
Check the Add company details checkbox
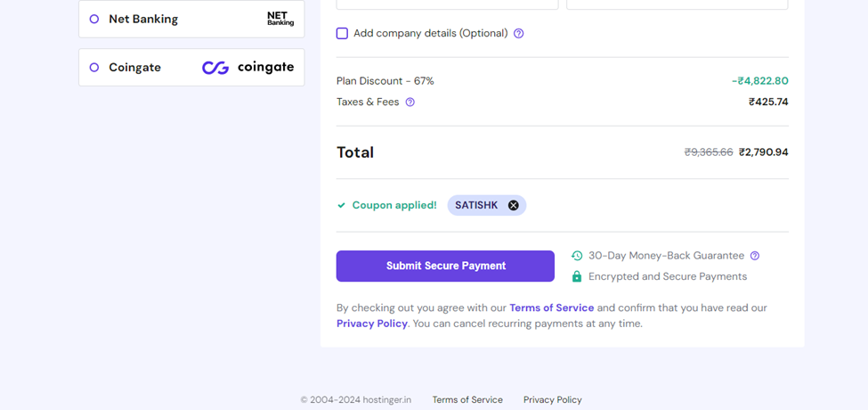point(342,33)
